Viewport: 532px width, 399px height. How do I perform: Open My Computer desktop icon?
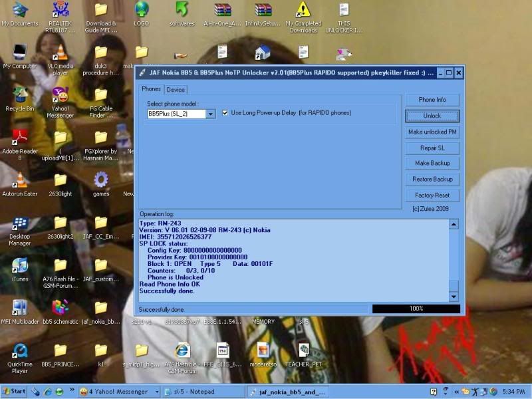coord(20,57)
